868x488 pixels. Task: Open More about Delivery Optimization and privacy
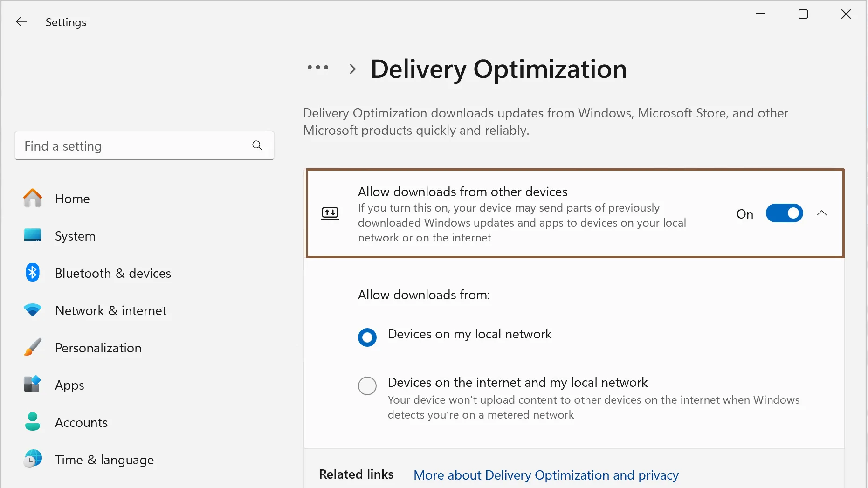click(546, 475)
